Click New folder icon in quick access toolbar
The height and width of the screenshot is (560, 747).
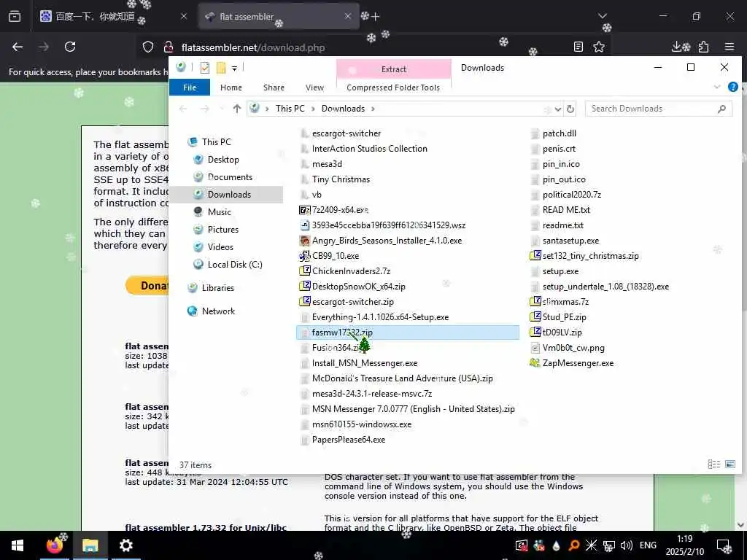221,68
